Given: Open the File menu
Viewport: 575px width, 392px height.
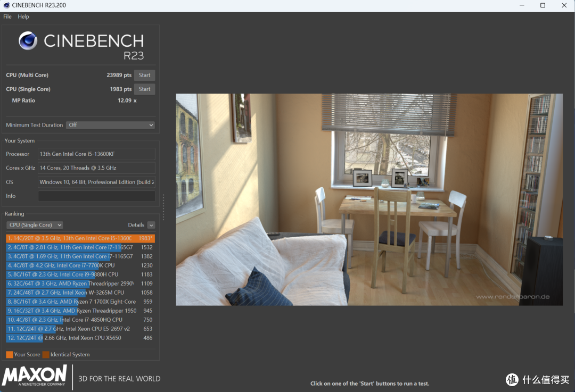Looking at the screenshot, I should 7,16.
